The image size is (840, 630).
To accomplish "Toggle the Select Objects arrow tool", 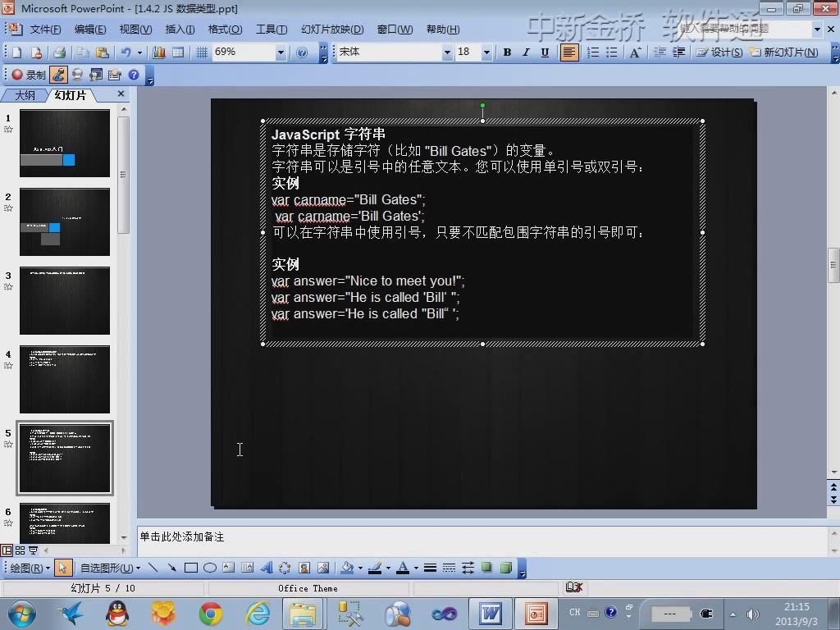I will (63, 568).
